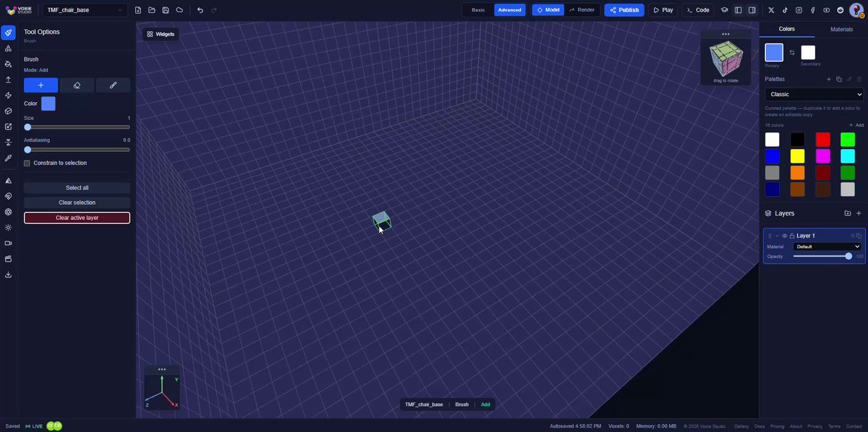The height and width of the screenshot is (432, 868).
Task: Open the Classic palette dropdown
Action: click(814, 94)
